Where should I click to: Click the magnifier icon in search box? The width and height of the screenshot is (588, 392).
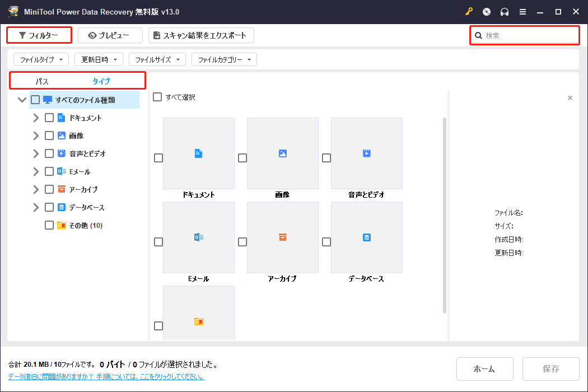pos(478,36)
